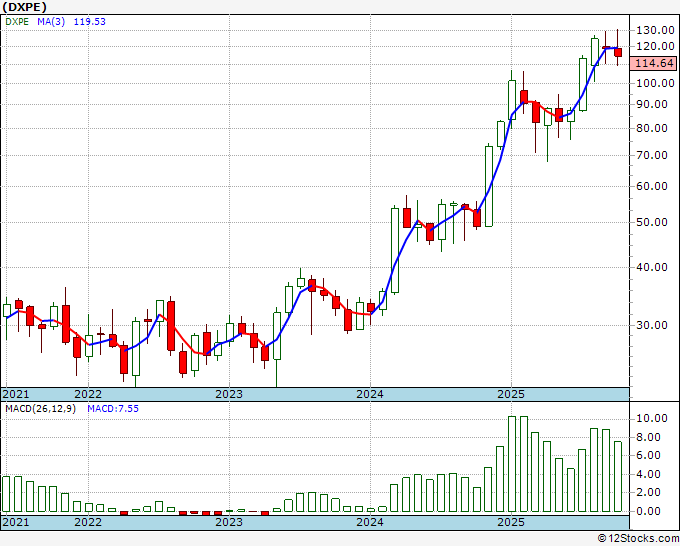The width and height of the screenshot is (680, 546).
Task: Click 2024 on the MACD timeline
Action: pyautogui.click(x=370, y=522)
